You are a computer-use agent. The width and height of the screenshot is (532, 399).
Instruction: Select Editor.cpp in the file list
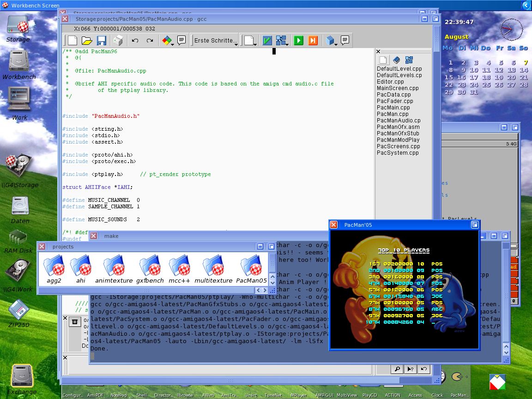pos(390,81)
